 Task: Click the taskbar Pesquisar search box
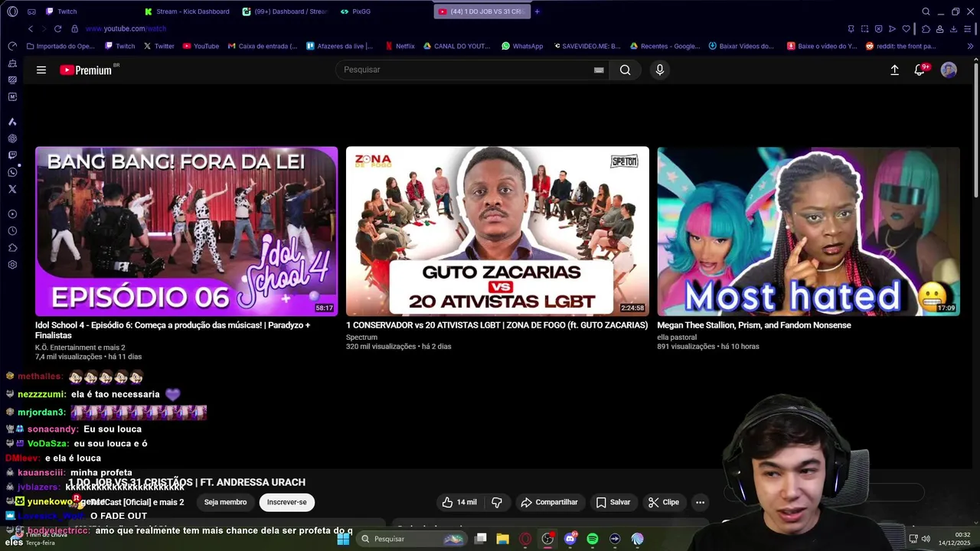coord(412,539)
